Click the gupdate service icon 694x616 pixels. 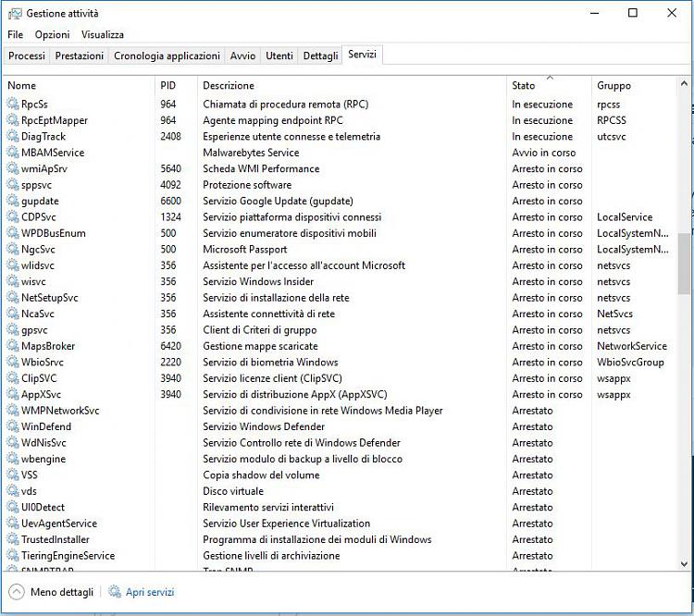[x=13, y=201]
